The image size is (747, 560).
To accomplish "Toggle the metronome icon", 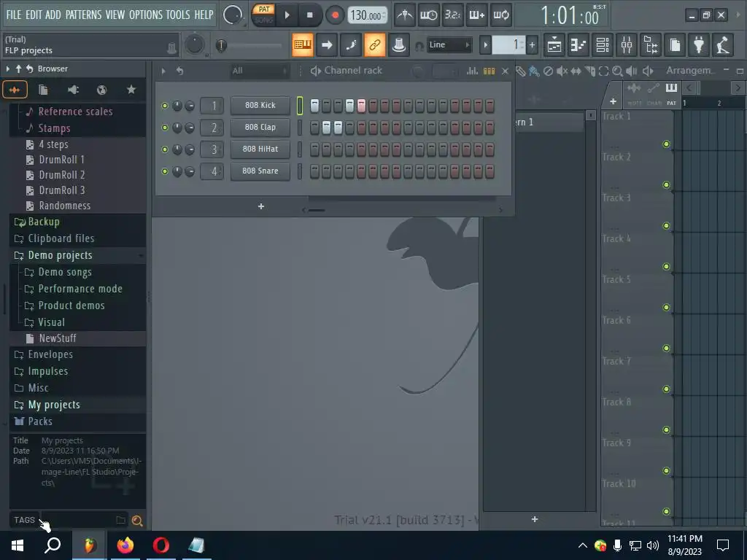I will click(404, 15).
